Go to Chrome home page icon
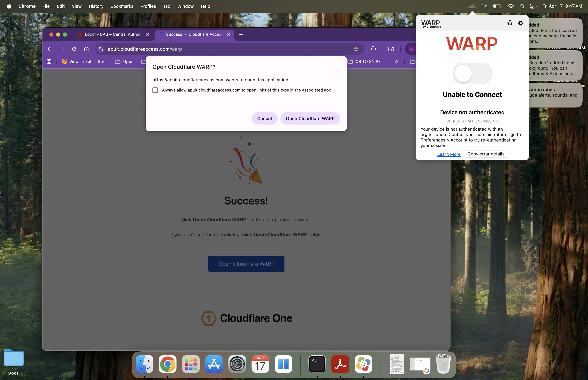 point(86,49)
